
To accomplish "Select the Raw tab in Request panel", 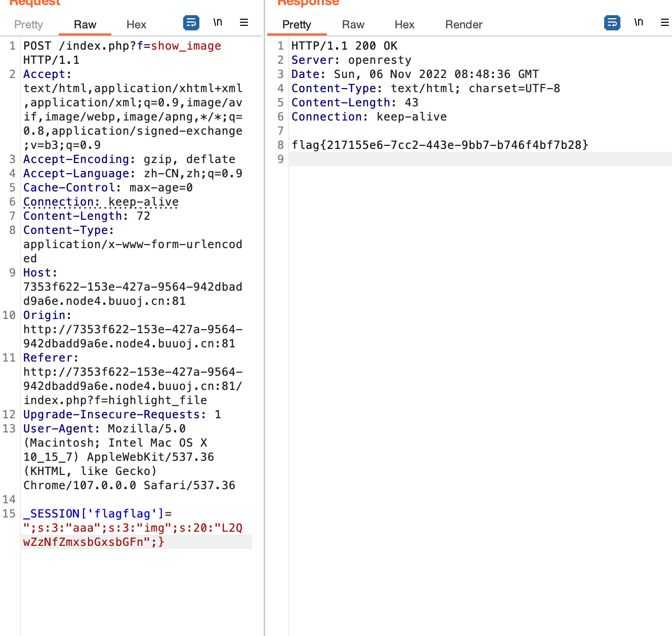I will click(x=85, y=24).
